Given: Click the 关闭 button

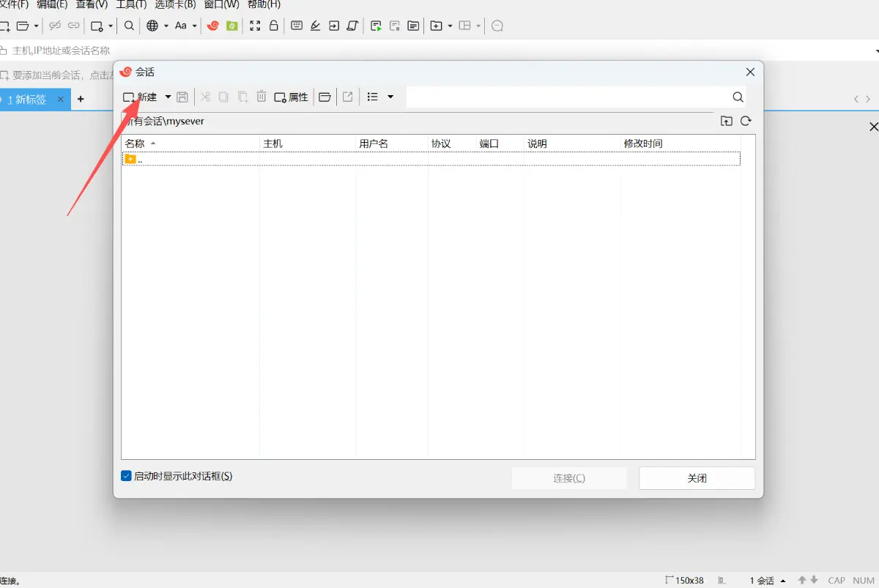Looking at the screenshot, I should (x=697, y=478).
